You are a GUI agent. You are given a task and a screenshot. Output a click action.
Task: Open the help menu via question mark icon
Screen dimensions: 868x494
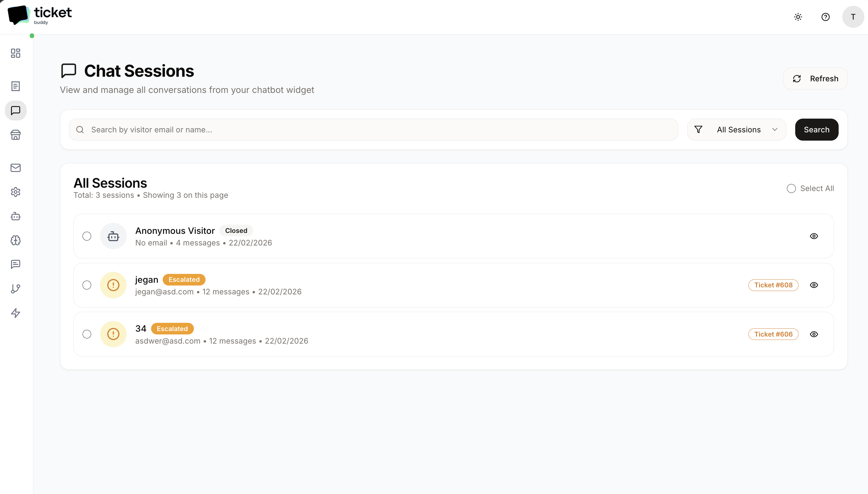tap(825, 17)
